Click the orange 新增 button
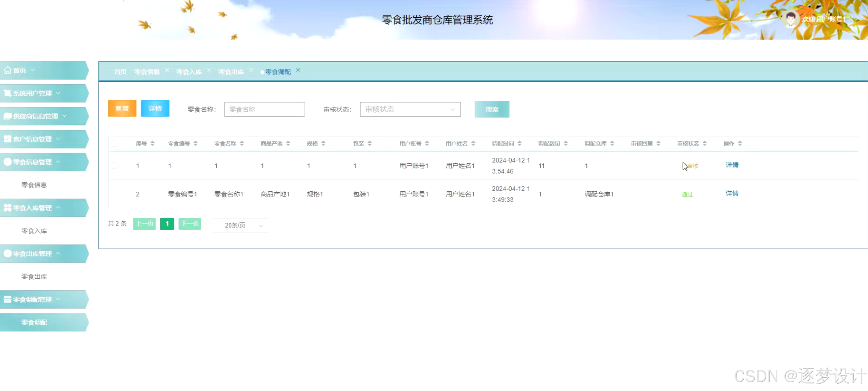Screen dimensions: 868x391 tap(122, 109)
